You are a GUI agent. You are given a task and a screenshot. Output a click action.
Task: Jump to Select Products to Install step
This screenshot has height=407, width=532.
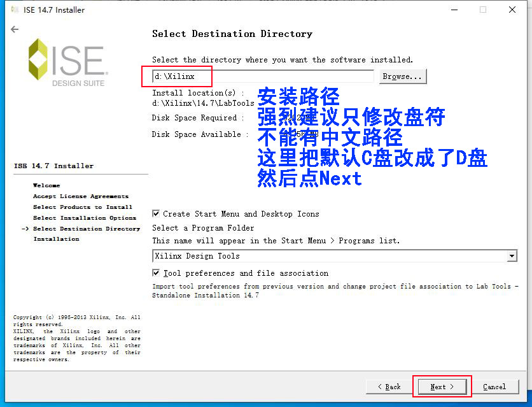[x=83, y=207]
